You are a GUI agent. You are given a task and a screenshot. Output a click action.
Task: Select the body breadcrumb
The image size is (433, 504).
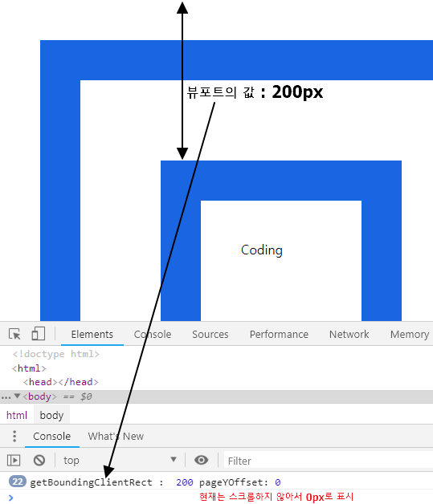click(x=51, y=415)
